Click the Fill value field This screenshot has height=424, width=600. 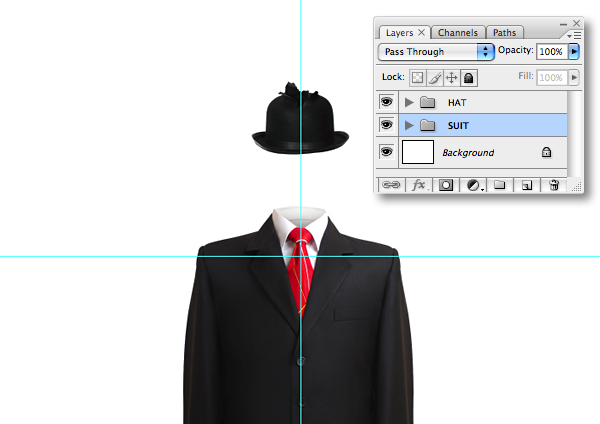pyautogui.click(x=551, y=78)
